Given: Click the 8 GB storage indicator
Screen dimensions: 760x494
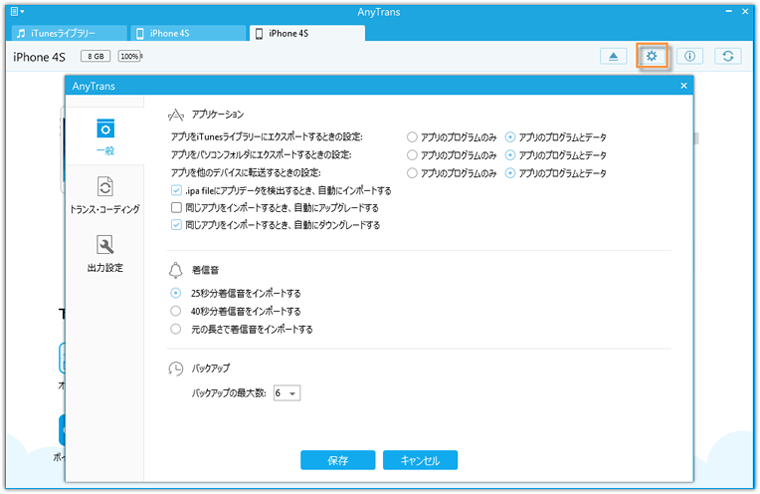Looking at the screenshot, I should (x=95, y=56).
